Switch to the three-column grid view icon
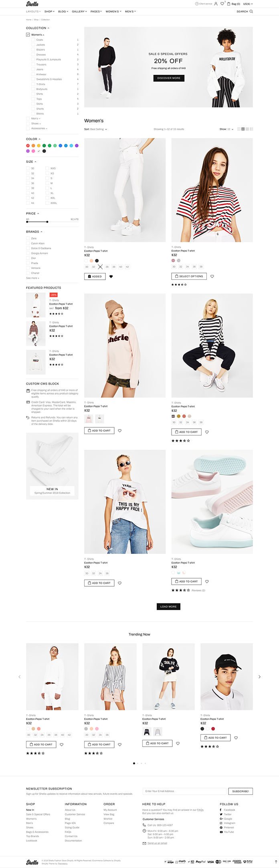Image resolution: width=279 pixels, height=868 pixels. (x=243, y=129)
